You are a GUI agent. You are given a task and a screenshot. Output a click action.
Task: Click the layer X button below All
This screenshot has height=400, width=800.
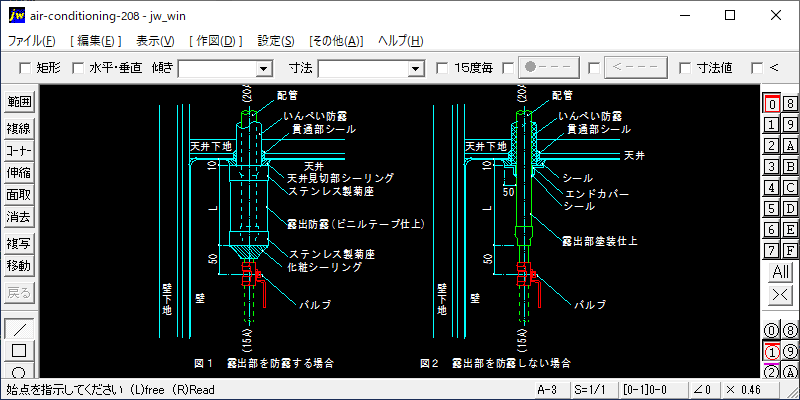click(780, 295)
